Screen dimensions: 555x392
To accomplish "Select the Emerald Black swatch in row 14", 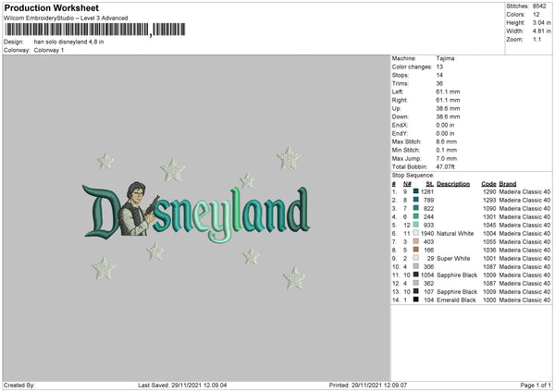I will point(416,300).
